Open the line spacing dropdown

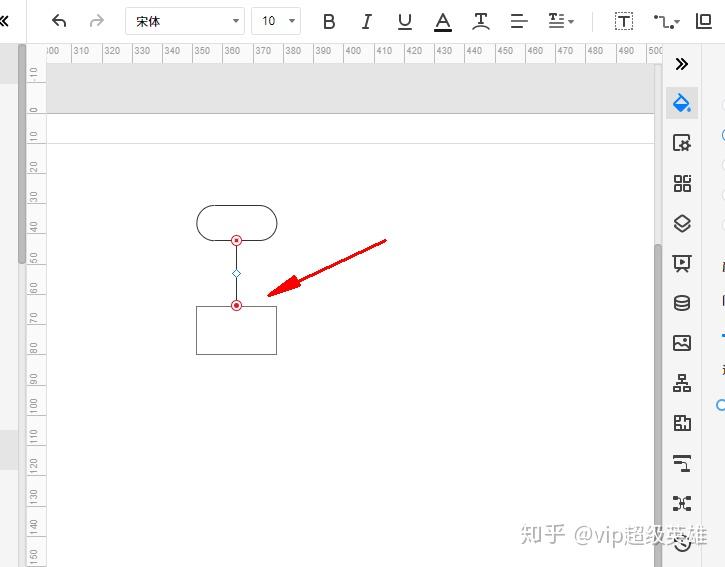point(560,21)
